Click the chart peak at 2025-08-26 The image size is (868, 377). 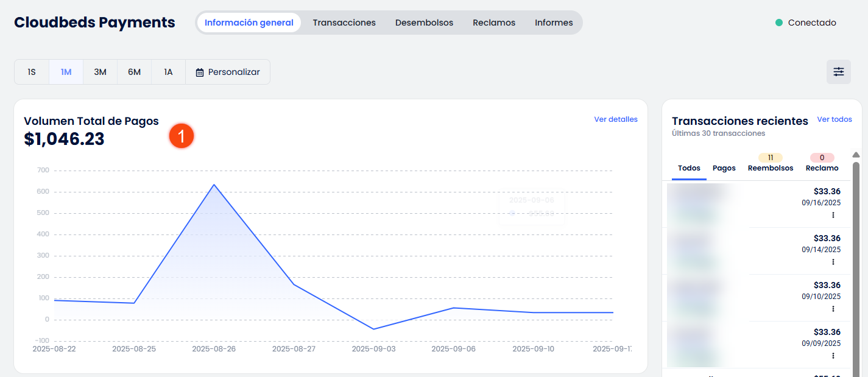point(214,185)
